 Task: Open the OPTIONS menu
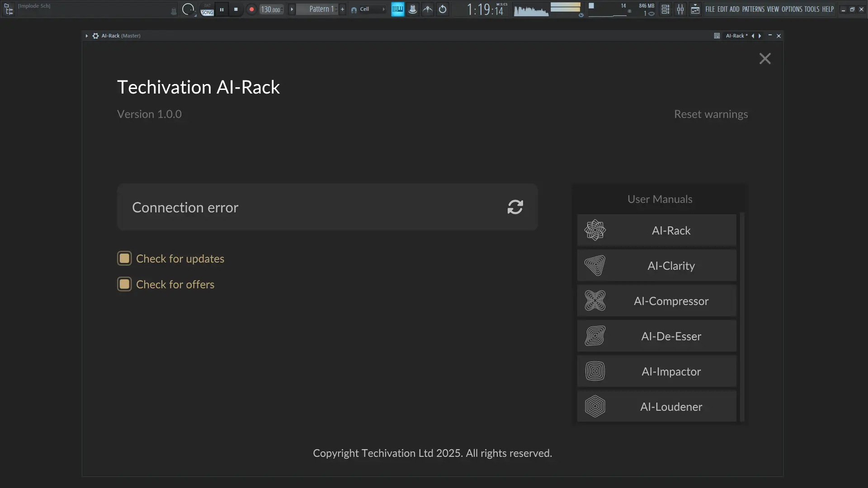(x=792, y=9)
